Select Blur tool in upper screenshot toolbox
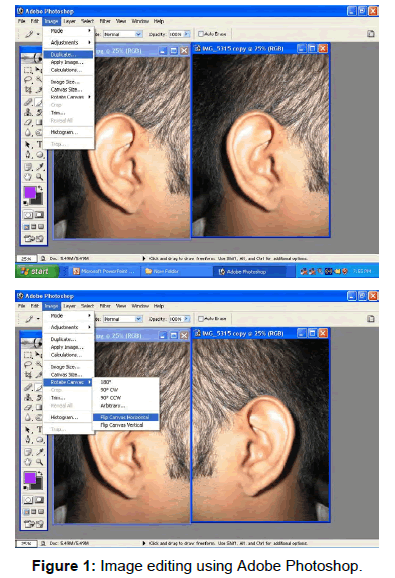 [28, 132]
